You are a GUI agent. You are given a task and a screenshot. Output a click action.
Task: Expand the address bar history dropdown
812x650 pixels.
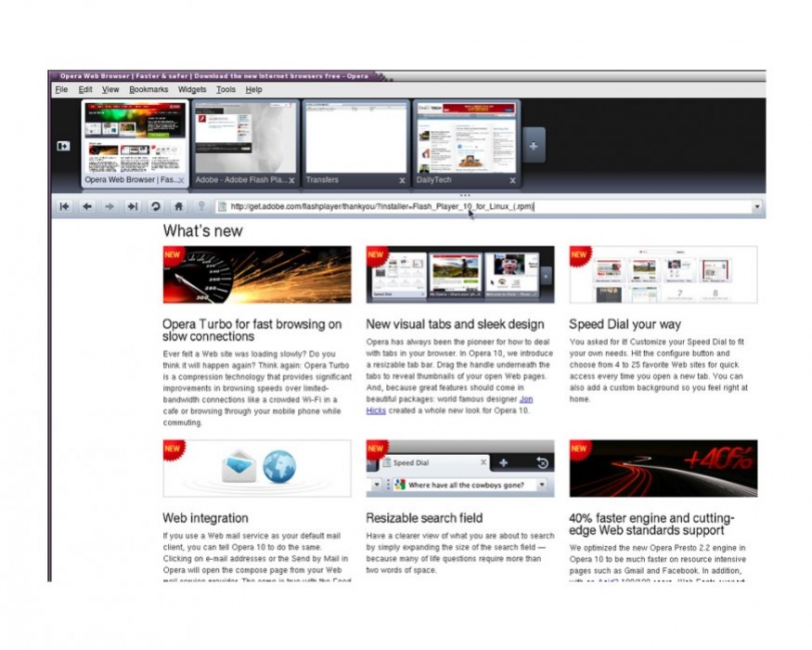[757, 207]
